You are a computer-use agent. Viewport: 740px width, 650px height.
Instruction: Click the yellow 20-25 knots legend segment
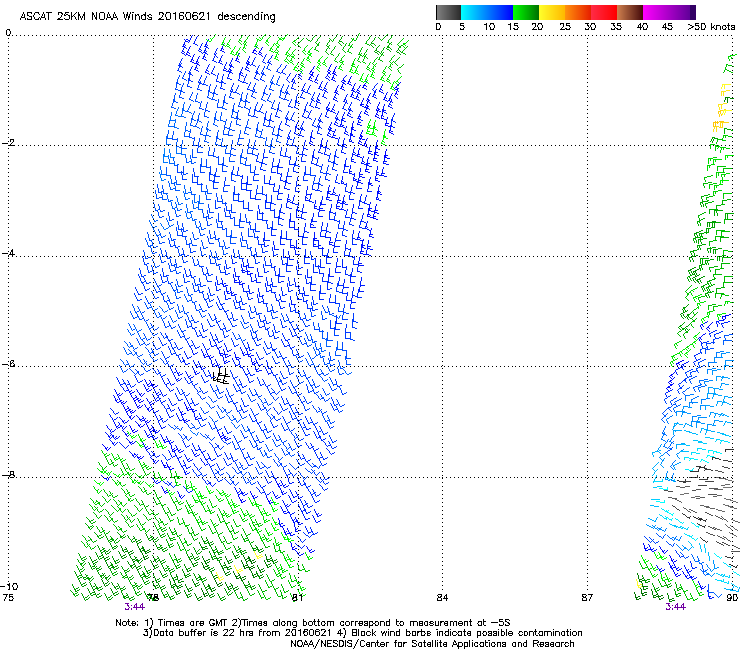click(552, 12)
